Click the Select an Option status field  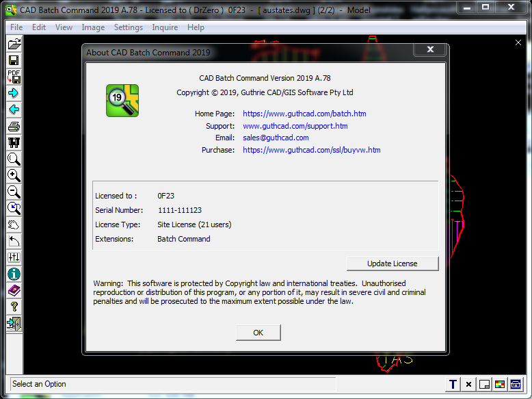click(x=173, y=384)
